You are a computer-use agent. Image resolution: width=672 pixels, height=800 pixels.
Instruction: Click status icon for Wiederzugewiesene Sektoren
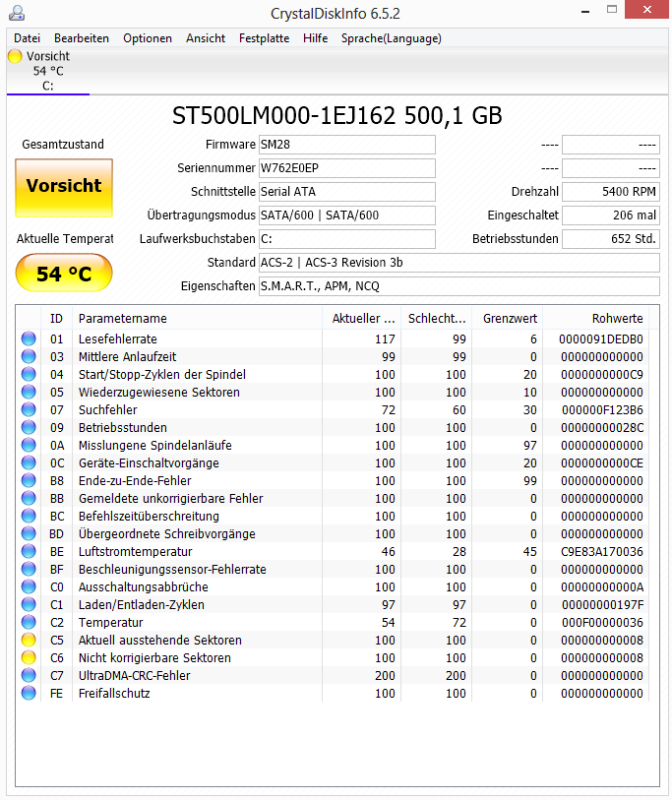29,392
